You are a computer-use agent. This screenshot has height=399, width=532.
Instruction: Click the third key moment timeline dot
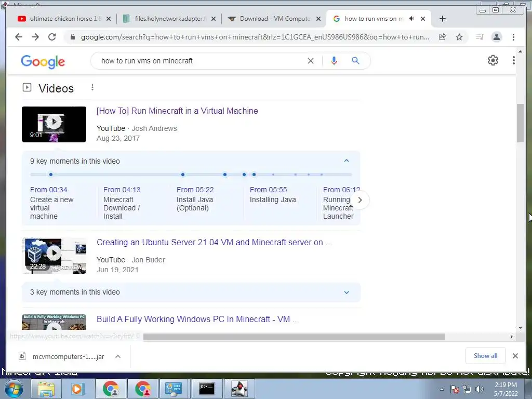(225, 175)
